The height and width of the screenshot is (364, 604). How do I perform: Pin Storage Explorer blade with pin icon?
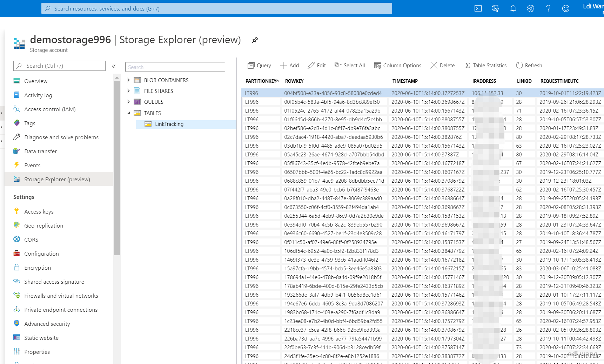tap(255, 40)
